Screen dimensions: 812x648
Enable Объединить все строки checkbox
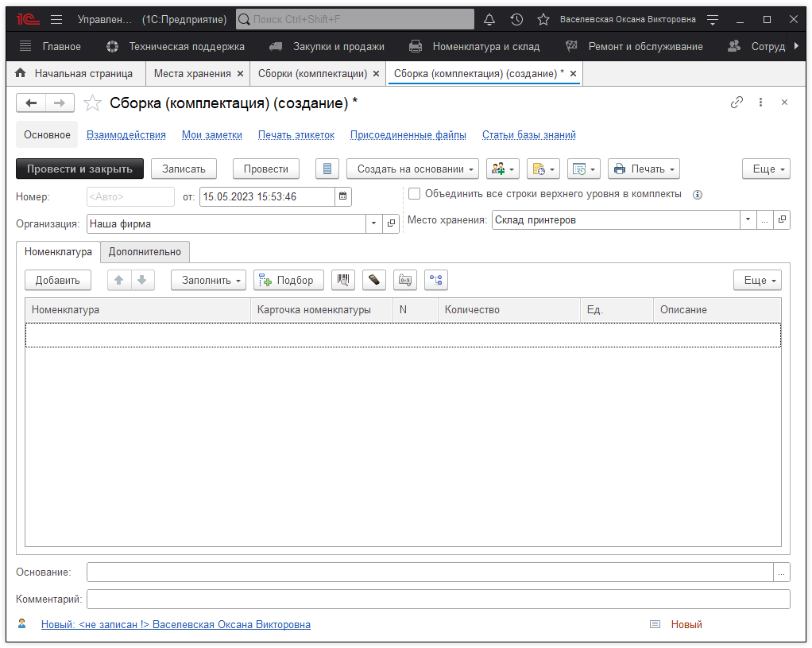pos(415,193)
